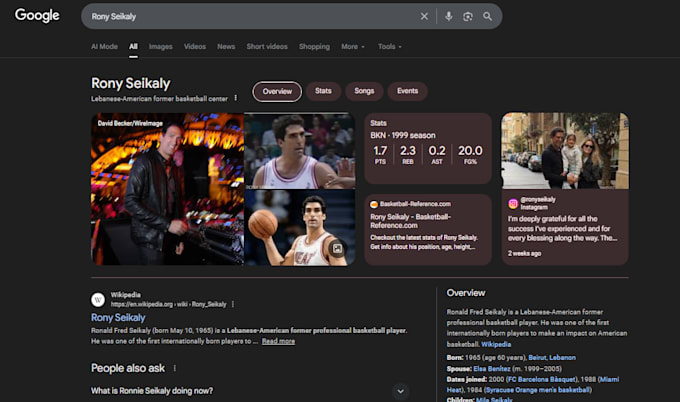Select the Basketball-Reference.com favicon

pyautogui.click(x=374, y=204)
